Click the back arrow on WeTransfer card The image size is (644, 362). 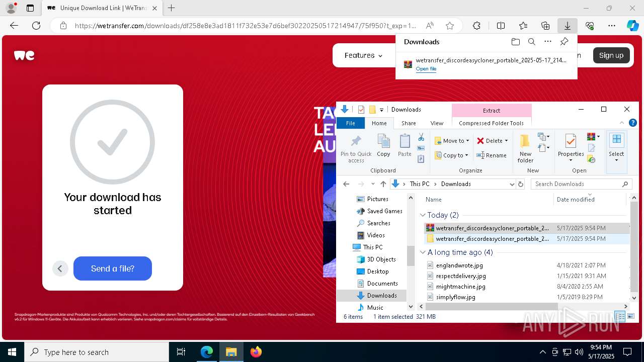tap(60, 268)
